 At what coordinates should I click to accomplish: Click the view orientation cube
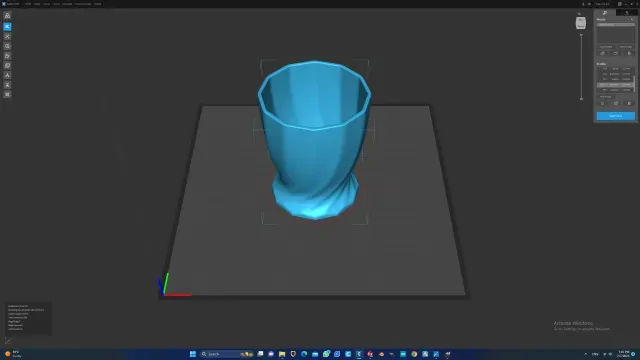click(580, 23)
